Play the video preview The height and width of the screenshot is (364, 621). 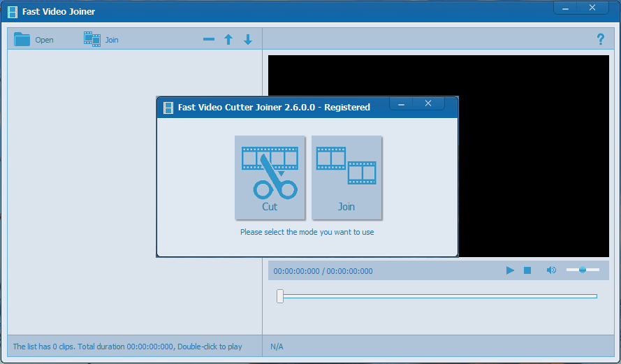510,270
